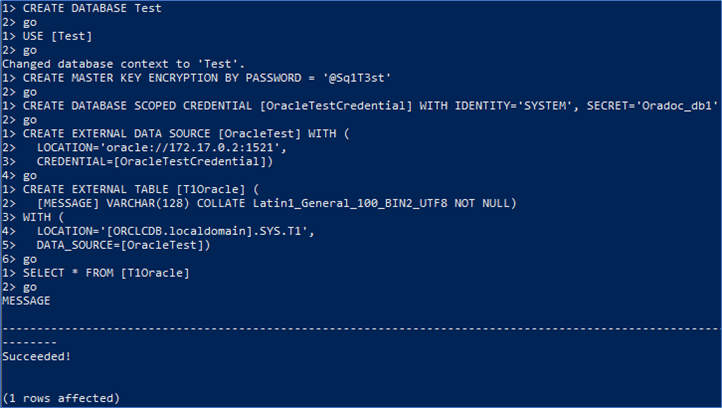Click the 'Succeeded!' result row
This screenshot has width=722, height=408.
[36, 354]
